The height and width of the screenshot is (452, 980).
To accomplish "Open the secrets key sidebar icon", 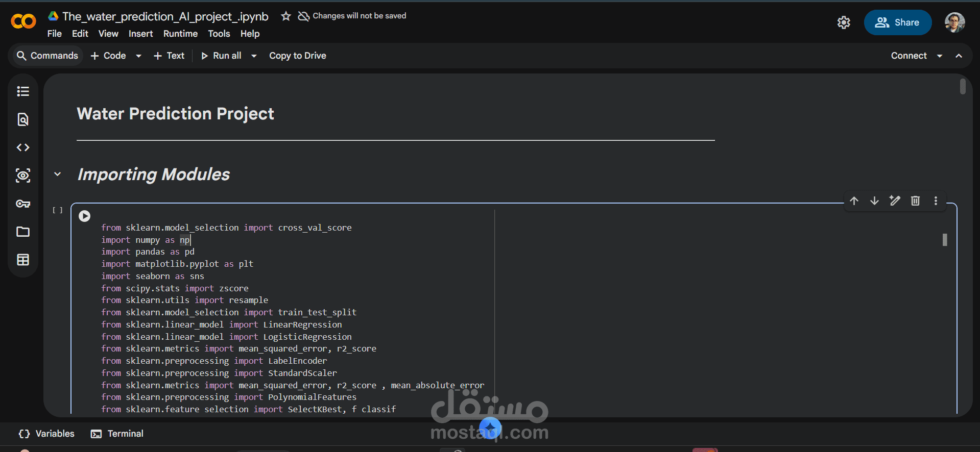I will tap(23, 204).
